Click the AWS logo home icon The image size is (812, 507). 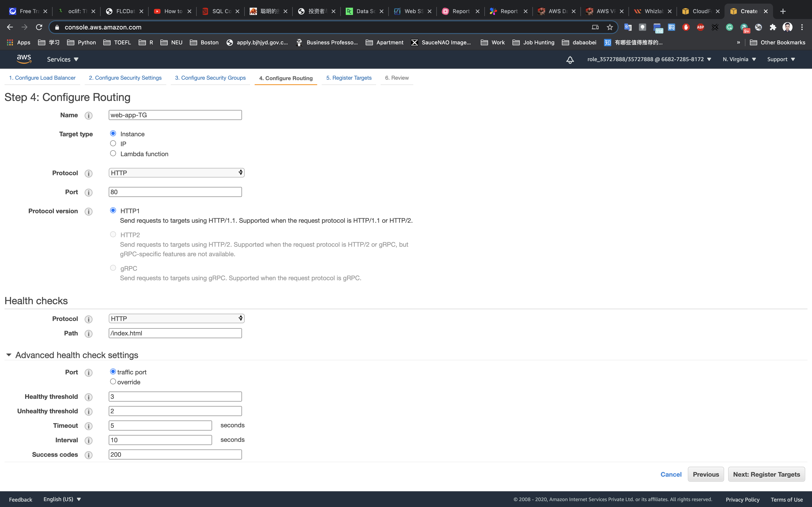tap(24, 59)
